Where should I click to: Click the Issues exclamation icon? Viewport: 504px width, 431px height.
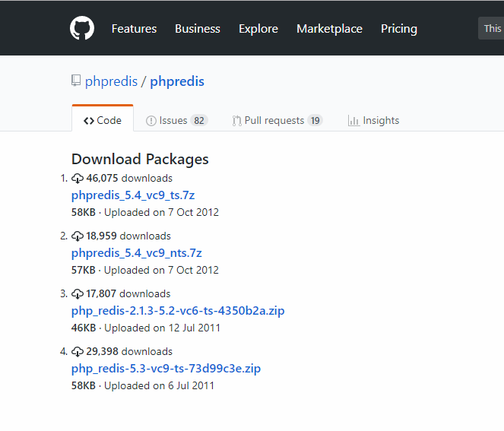click(x=151, y=120)
